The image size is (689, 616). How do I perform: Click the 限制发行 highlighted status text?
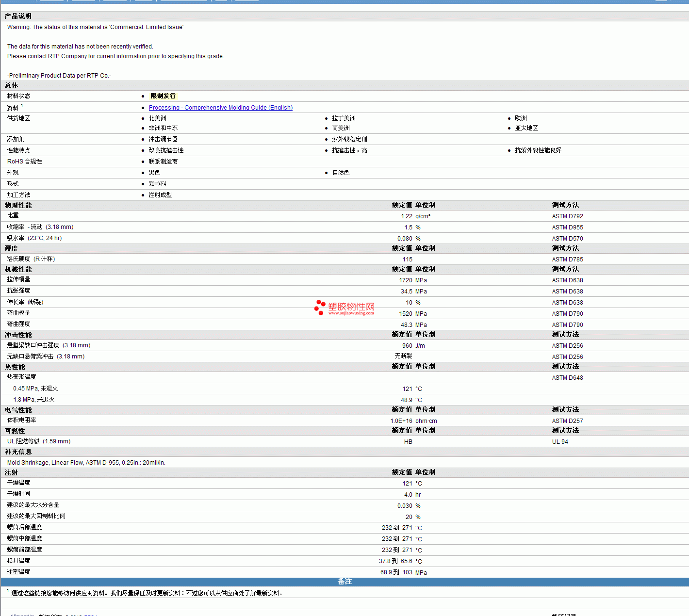pyautogui.click(x=163, y=96)
